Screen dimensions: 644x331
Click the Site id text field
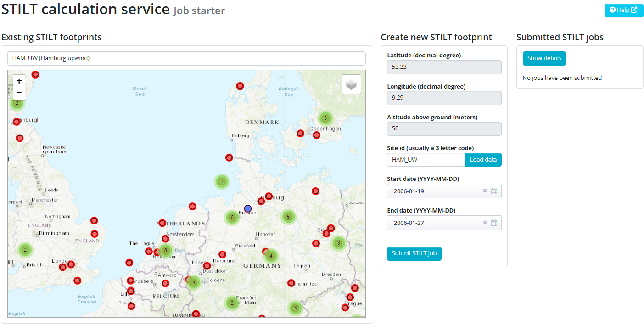426,160
